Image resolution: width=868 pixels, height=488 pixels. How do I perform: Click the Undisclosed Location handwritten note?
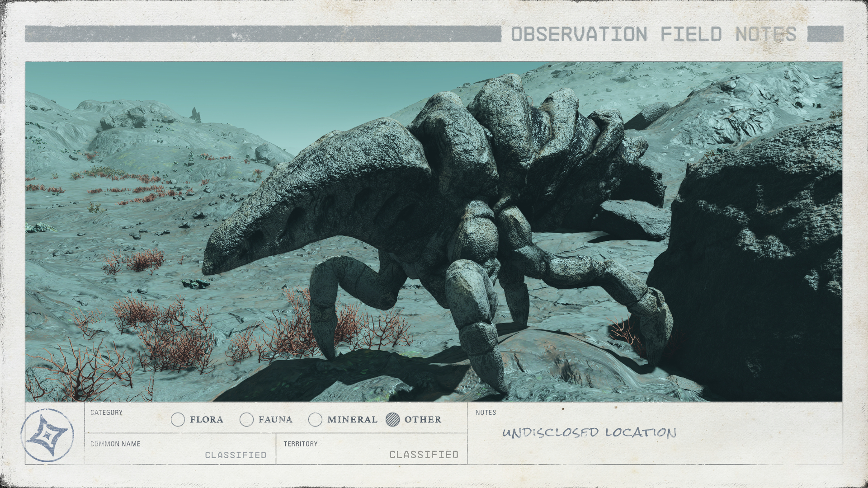tap(589, 432)
